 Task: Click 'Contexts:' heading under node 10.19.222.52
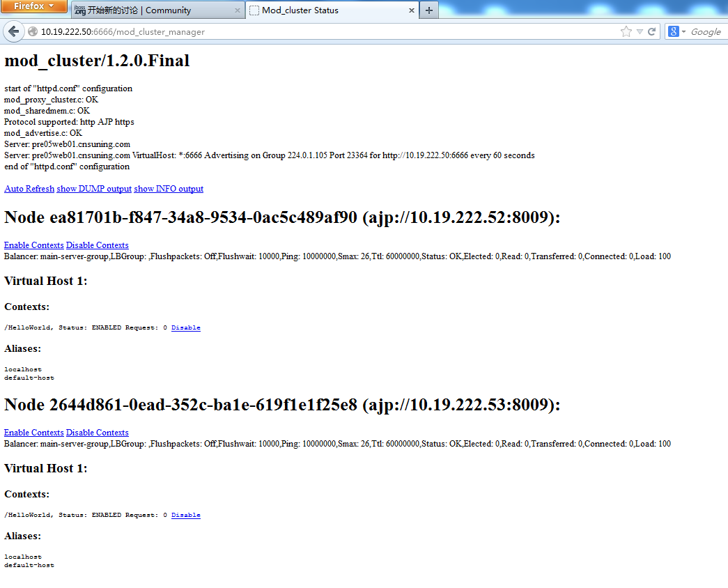27,307
